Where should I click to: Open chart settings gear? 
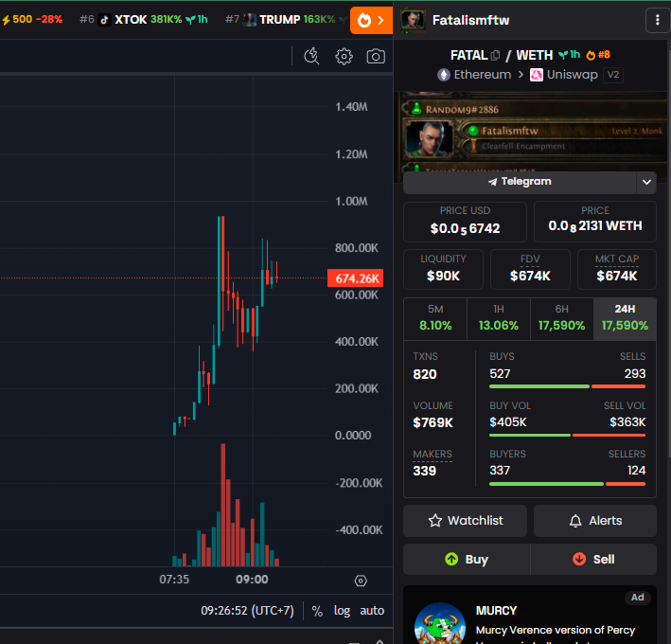[x=344, y=57]
